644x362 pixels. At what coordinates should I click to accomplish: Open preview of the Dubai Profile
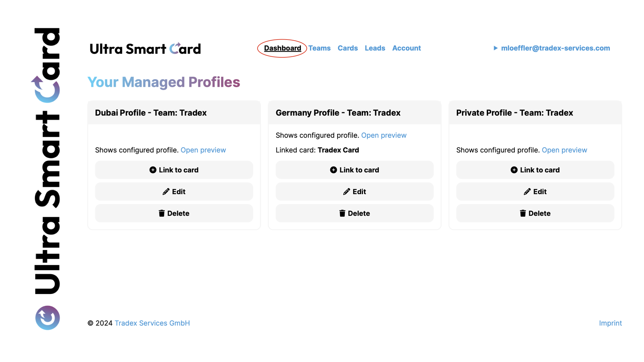203,150
